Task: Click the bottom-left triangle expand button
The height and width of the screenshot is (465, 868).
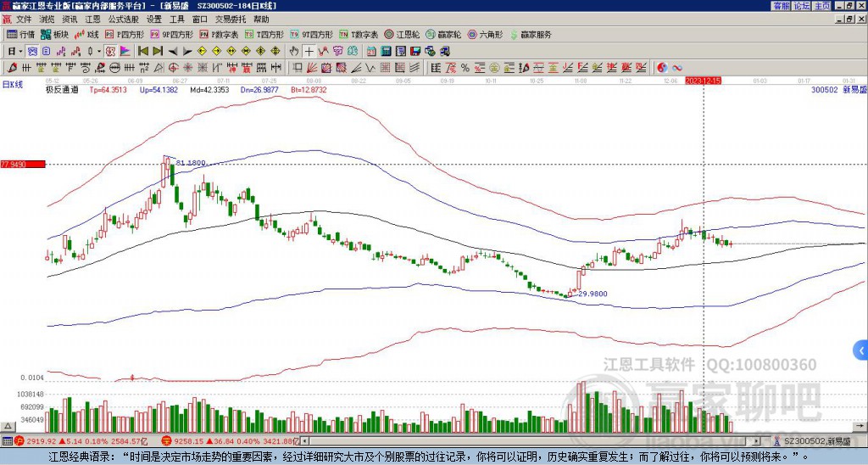Action: [x=8, y=427]
